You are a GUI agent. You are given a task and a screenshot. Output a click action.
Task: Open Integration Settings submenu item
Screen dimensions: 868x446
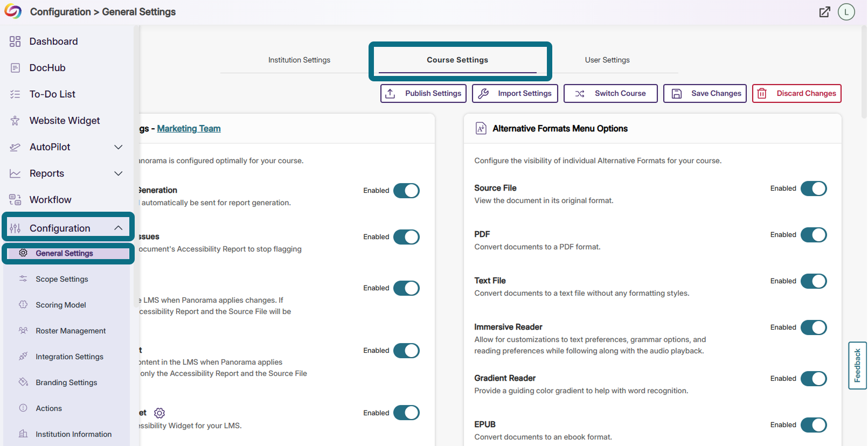pyautogui.click(x=68, y=357)
